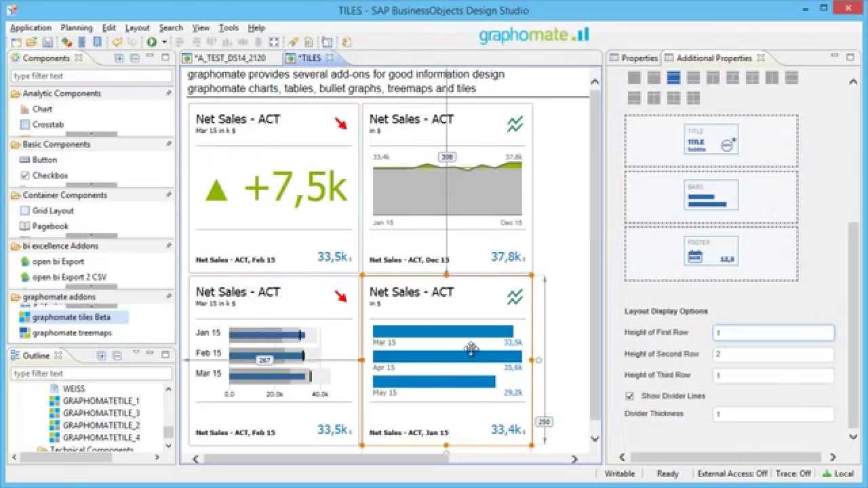Screen dimensions: 868x488
Task: Select GRAPHOMATETILE_3 in the Outline
Action: (95, 413)
